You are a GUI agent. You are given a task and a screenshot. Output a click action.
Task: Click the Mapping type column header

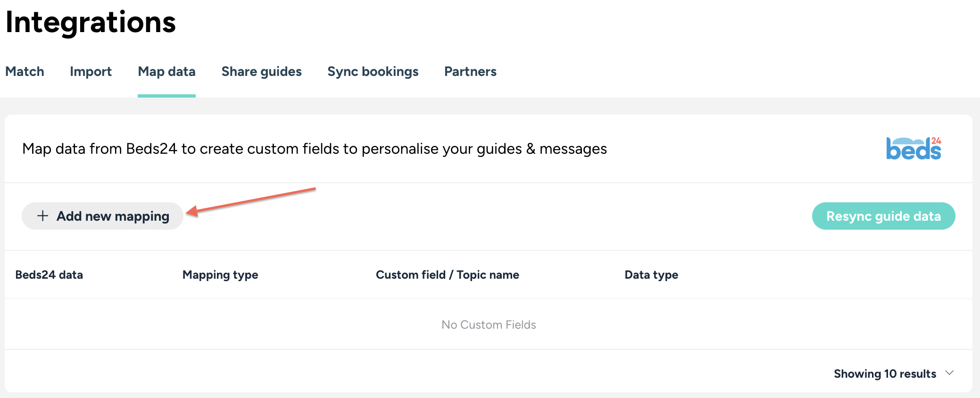point(220,275)
